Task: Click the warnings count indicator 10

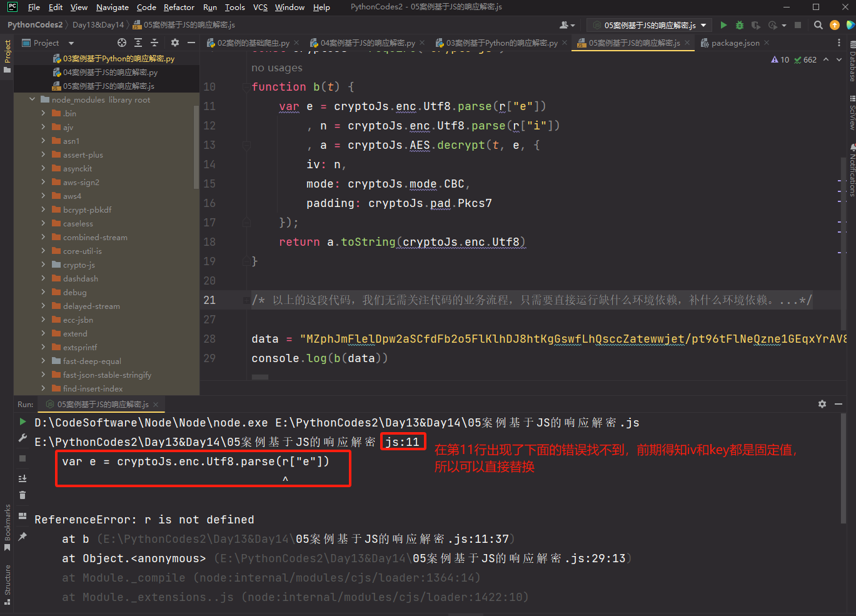Action: (x=780, y=60)
